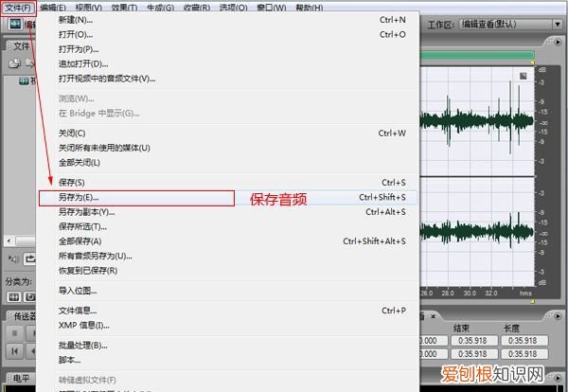The image size is (568, 392).
Task: Open the 生成(G) Generate menu
Action: (161, 8)
